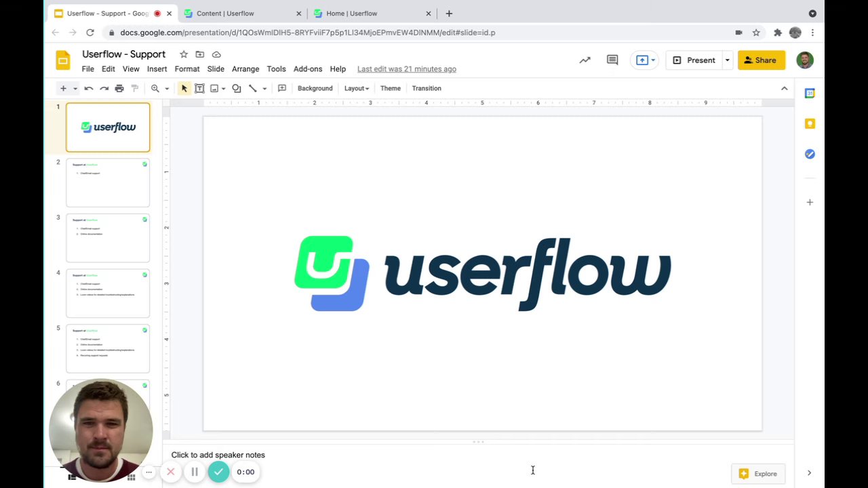The width and height of the screenshot is (868, 488).
Task: Select the Shape tool
Action: (x=237, y=88)
